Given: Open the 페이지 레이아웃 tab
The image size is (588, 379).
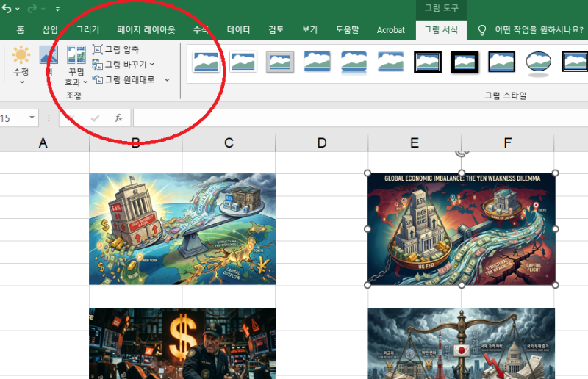Looking at the screenshot, I should click(146, 29).
